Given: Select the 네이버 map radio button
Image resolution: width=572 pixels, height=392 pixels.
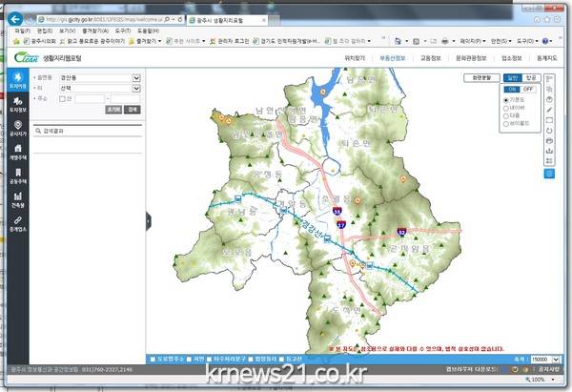Looking at the screenshot, I should pos(505,108).
